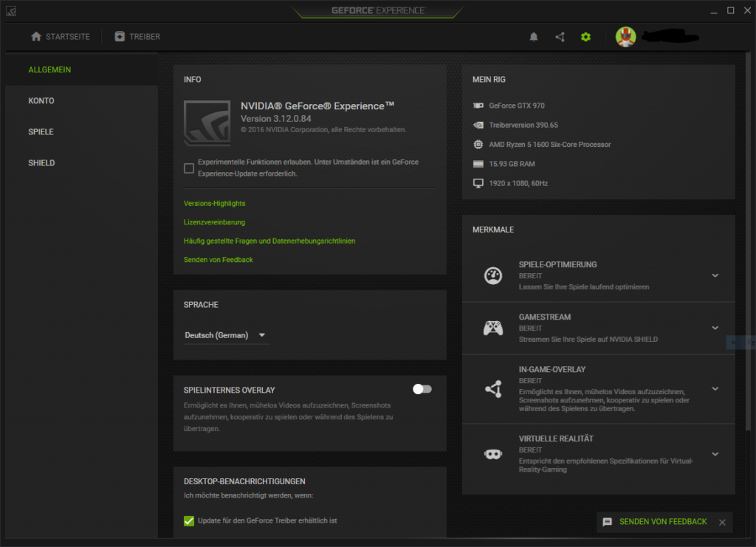Open the Versions-Highlights link
Viewport: 756px width, 547px height.
(x=215, y=204)
